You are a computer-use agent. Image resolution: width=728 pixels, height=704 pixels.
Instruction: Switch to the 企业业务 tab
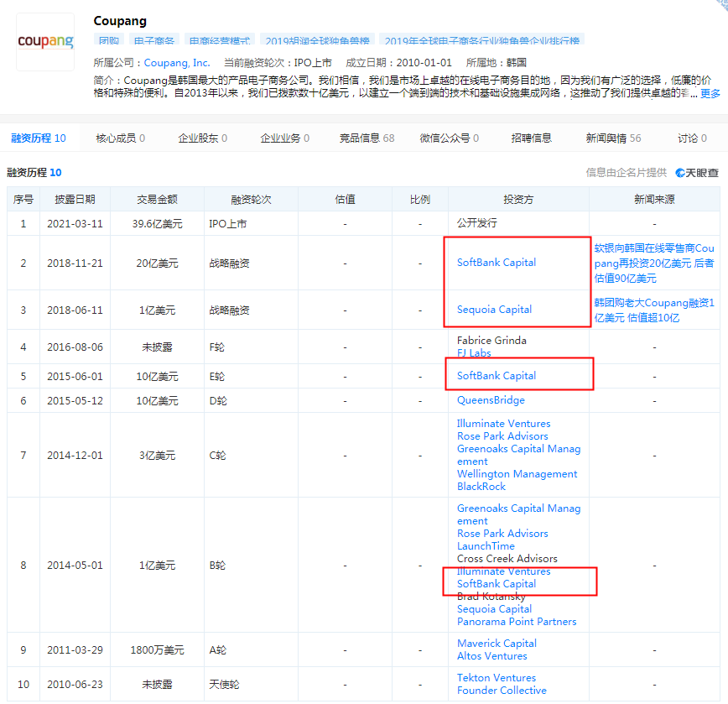tap(284, 138)
